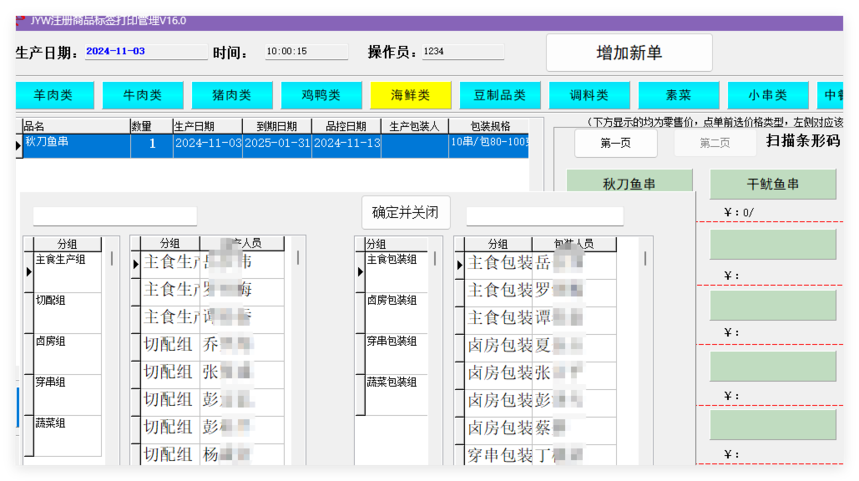The height and width of the screenshot is (481, 859).
Task: Switch to 调料类 category
Action: (589, 95)
